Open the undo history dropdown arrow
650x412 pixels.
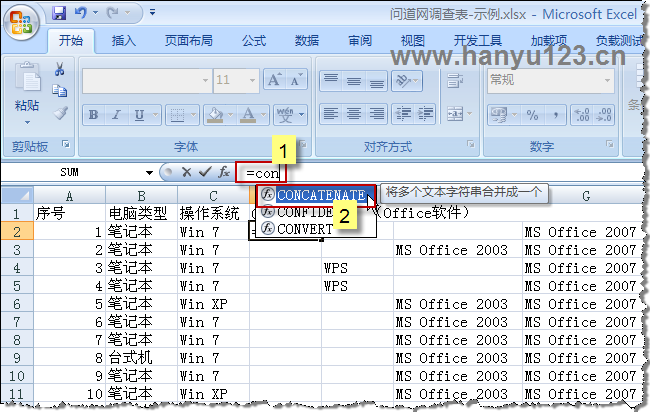tap(95, 13)
